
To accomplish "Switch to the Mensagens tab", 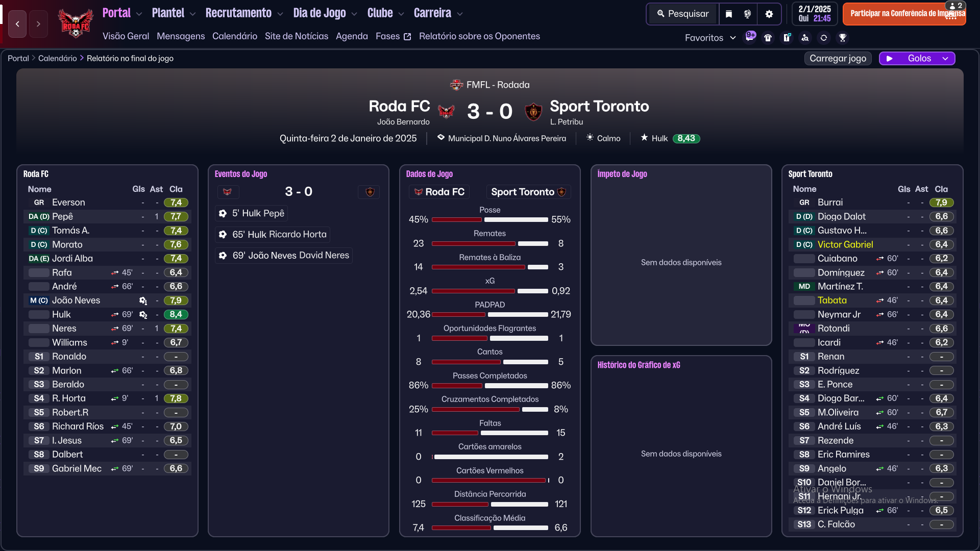I will coord(181,36).
